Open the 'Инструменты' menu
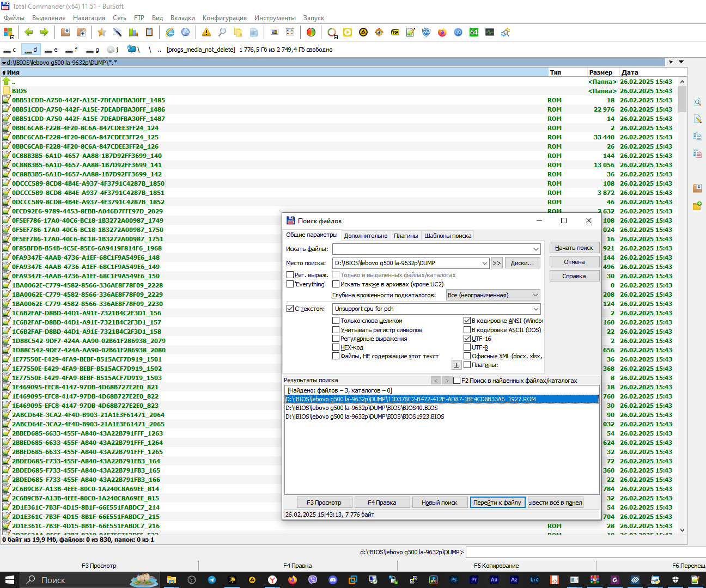 [x=275, y=18]
